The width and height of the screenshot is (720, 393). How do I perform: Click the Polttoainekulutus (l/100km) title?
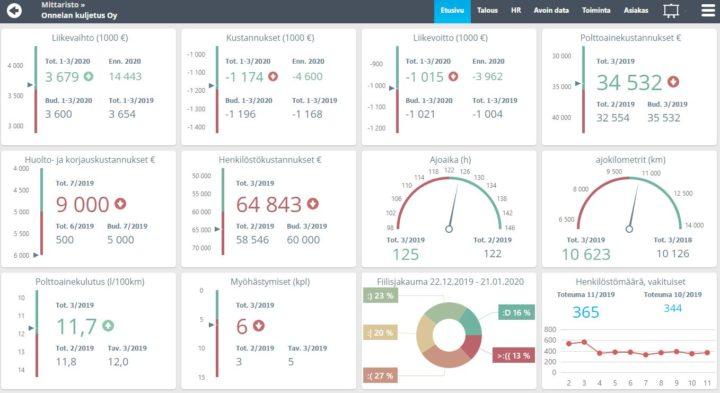point(90,282)
